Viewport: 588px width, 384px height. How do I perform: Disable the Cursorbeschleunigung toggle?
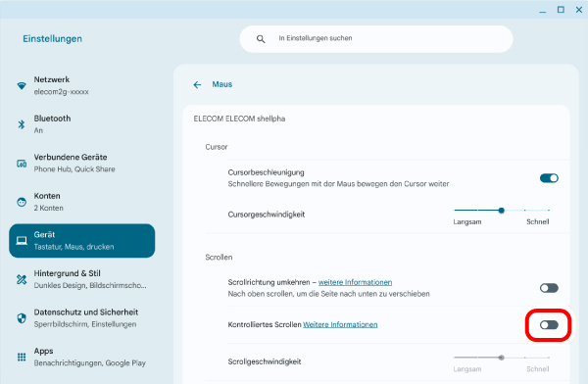pyautogui.click(x=549, y=178)
